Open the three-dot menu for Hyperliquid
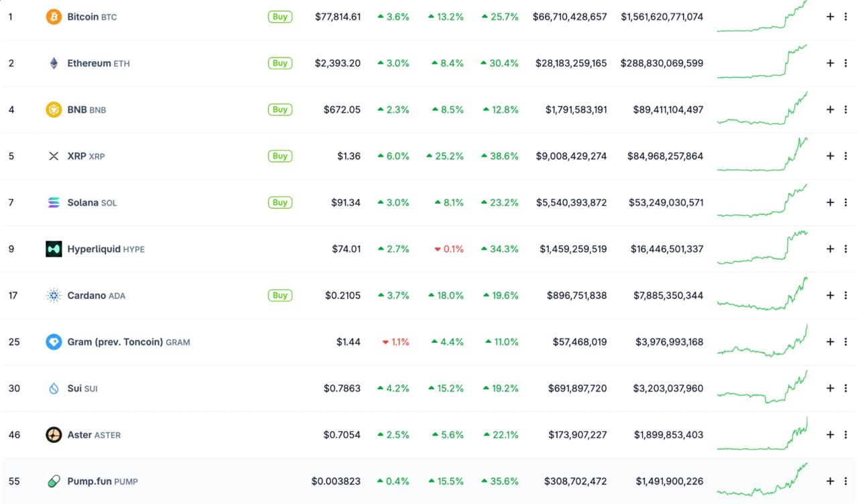The width and height of the screenshot is (858, 504). click(845, 249)
